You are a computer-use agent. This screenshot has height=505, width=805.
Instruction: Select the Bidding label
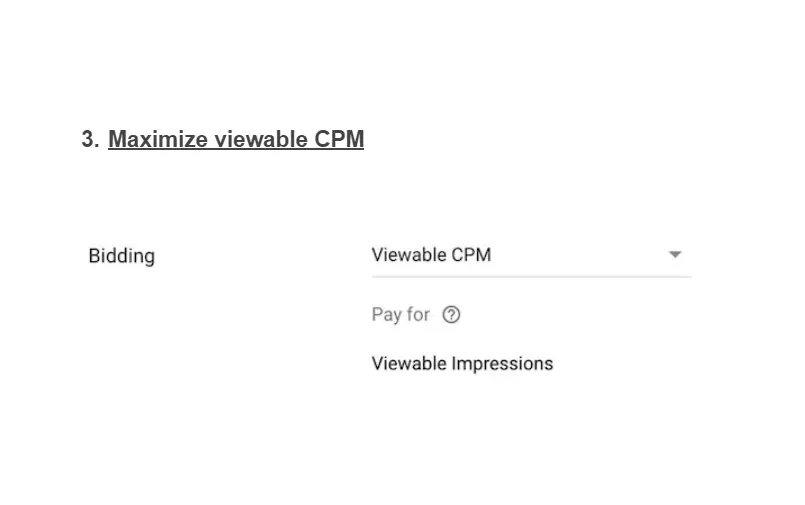(x=122, y=256)
